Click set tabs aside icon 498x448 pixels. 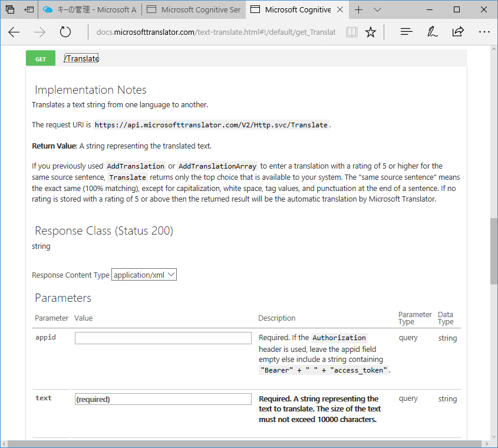click(29, 9)
